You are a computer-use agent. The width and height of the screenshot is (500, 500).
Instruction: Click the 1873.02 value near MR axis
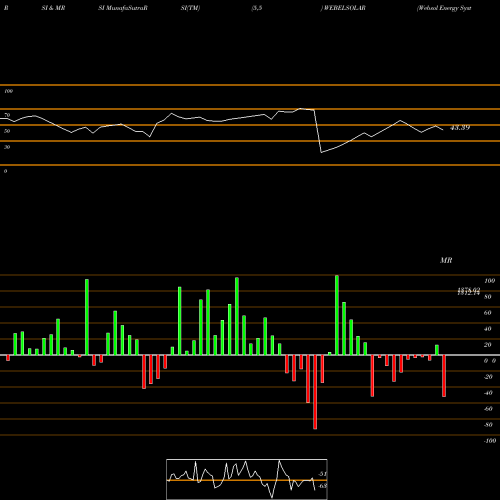(x=469, y=290)
